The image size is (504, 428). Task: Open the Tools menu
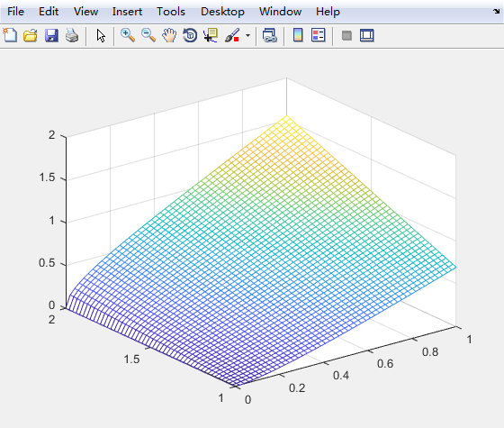(x=171, y=12)
